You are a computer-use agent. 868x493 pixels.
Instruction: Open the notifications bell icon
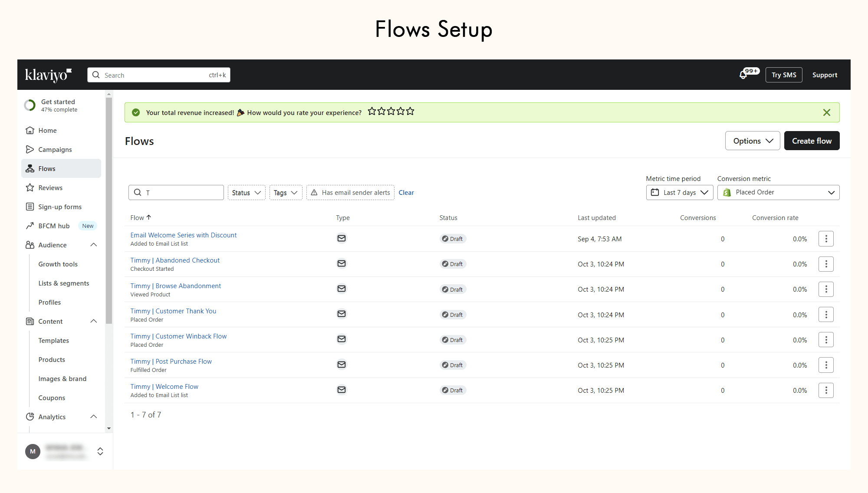pos(743,75)
